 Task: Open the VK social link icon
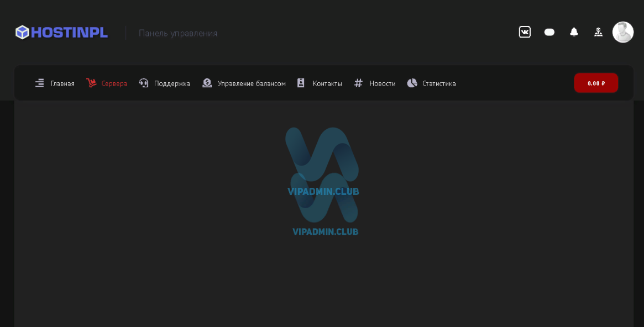tap(525, 32)
